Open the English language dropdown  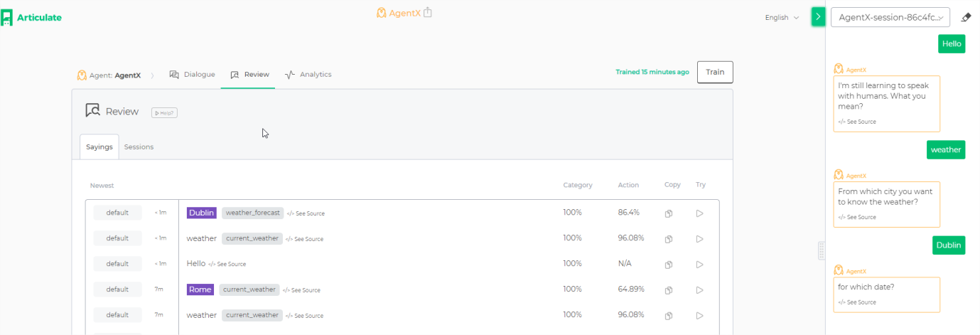click(782, 18)
